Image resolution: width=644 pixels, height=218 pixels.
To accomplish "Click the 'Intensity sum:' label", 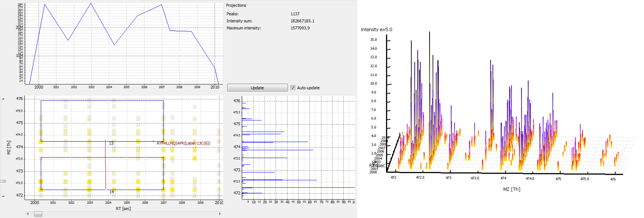I will pyautogui.click(x=239, y=21).
